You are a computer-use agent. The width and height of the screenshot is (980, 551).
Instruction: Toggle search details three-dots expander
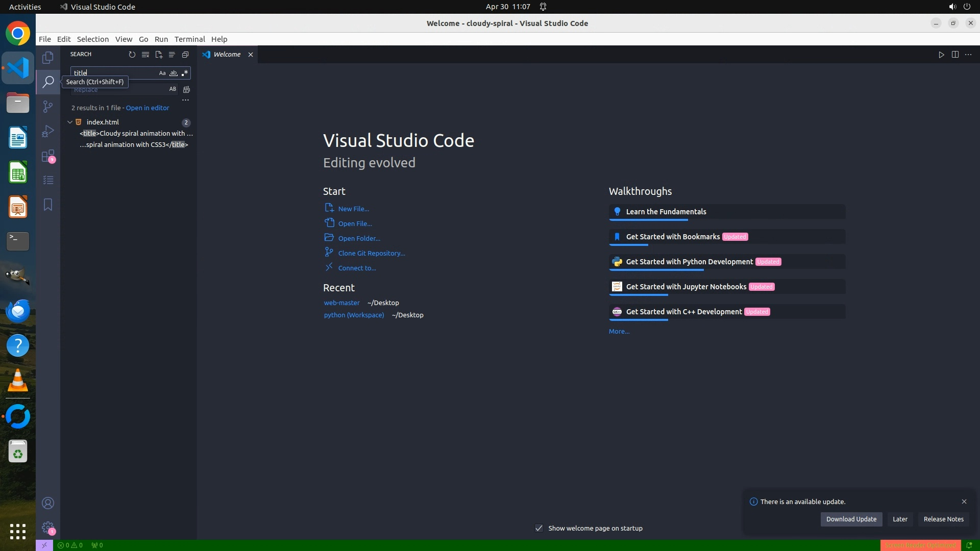186,100
